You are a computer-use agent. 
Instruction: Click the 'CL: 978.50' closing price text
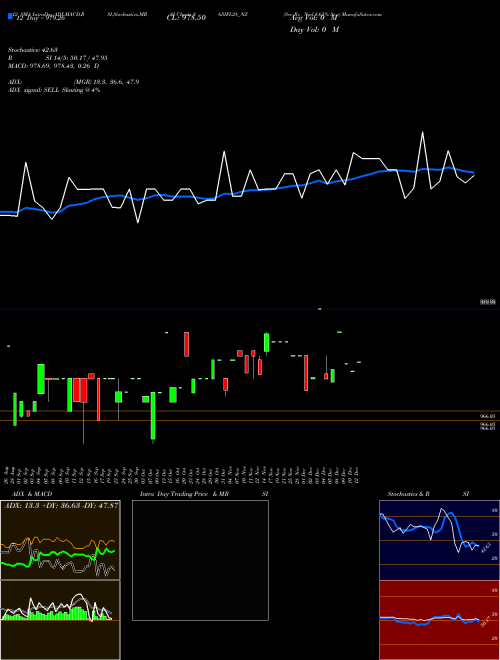[186, 18]
